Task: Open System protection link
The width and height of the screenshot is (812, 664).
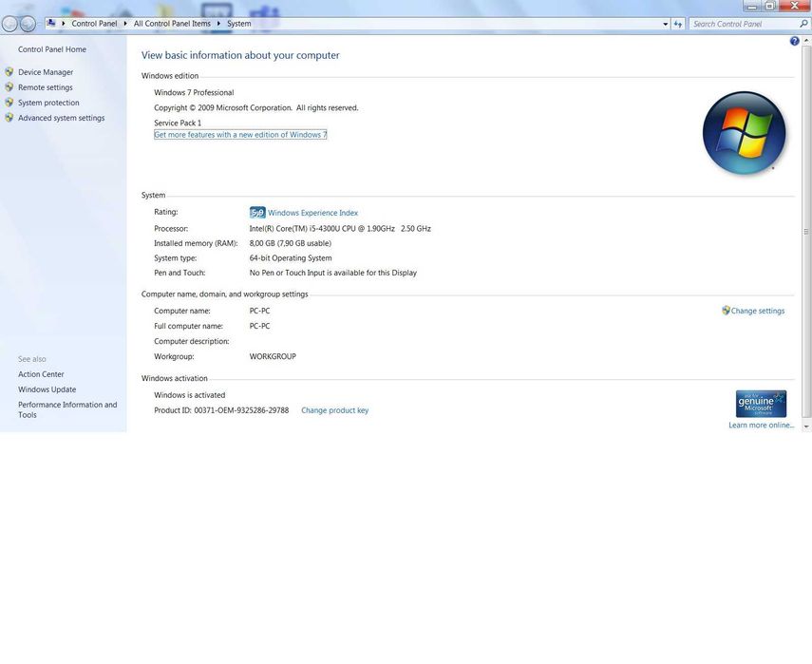Action: (x=48, y=103)
